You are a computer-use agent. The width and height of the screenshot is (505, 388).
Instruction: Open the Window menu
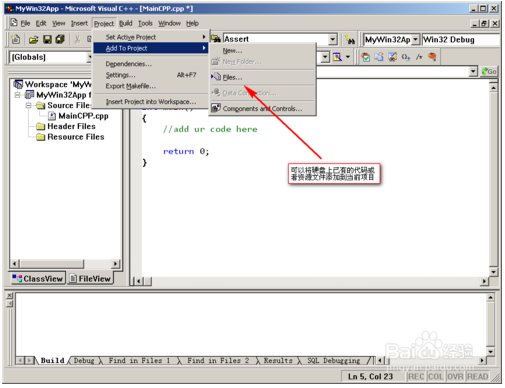[169, 23]
